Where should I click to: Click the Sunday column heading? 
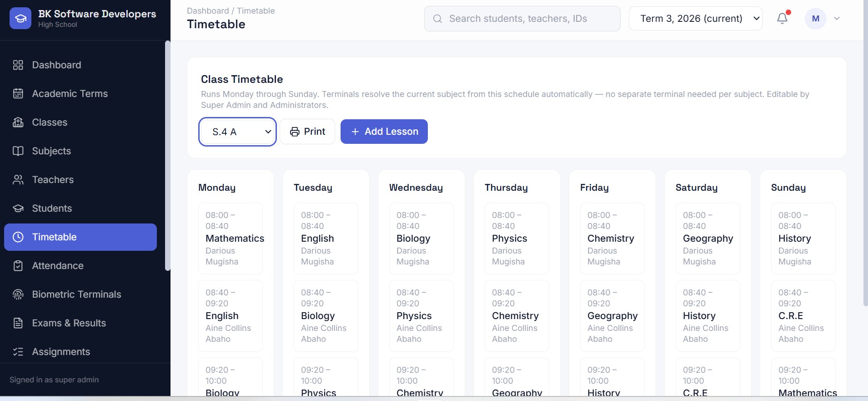788,188
